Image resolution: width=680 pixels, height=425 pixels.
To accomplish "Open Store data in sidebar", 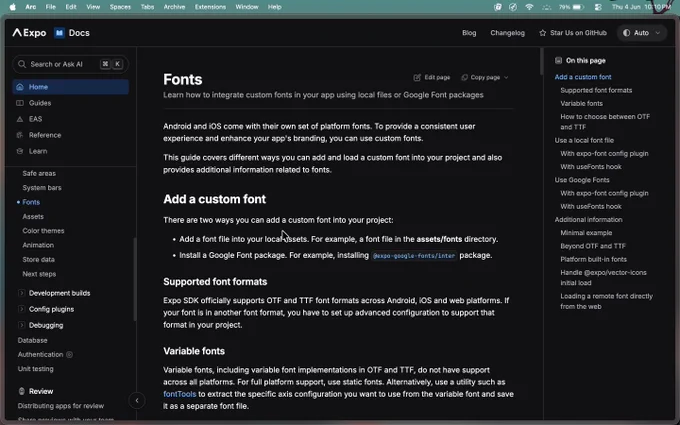I will tap(39, 259).
